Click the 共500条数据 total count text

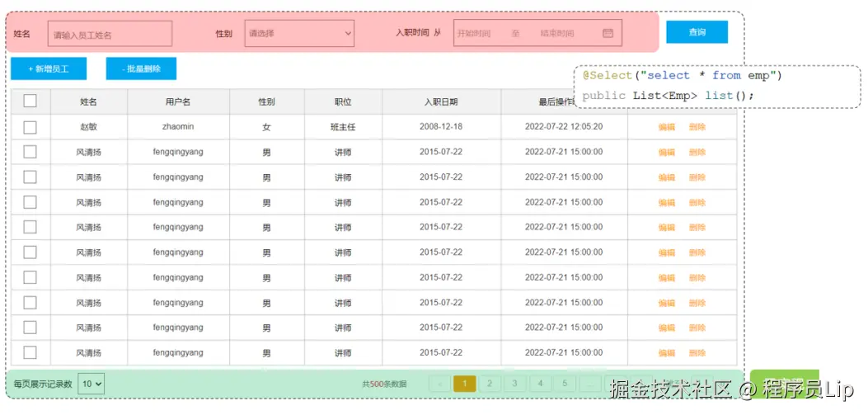tap(384, 384)
